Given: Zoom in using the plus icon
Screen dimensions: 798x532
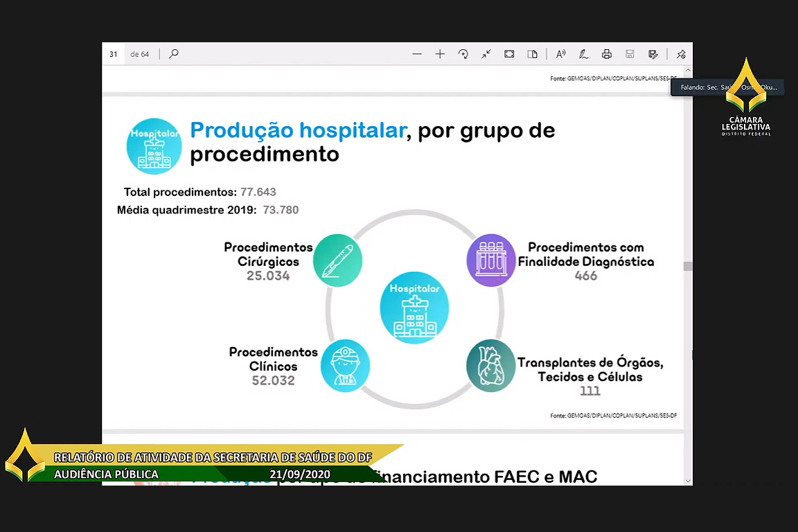Looking at the screenshot, I should (x=440, y=54).
